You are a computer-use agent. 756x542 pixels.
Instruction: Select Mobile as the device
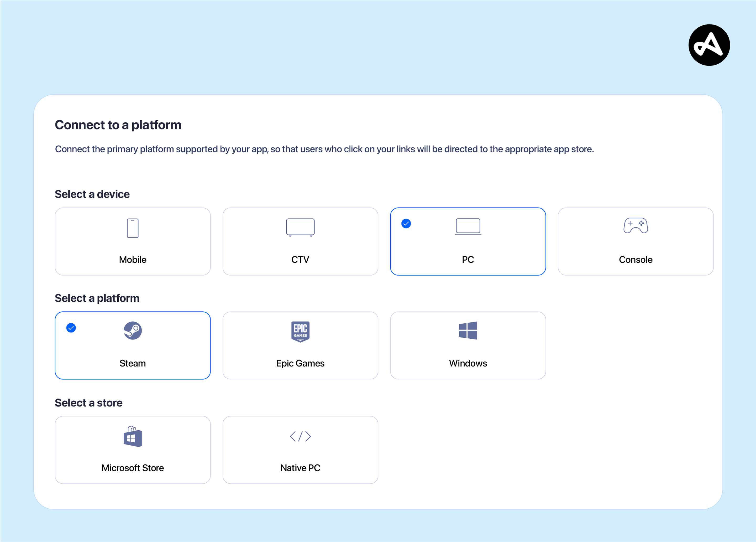(133, 241)
